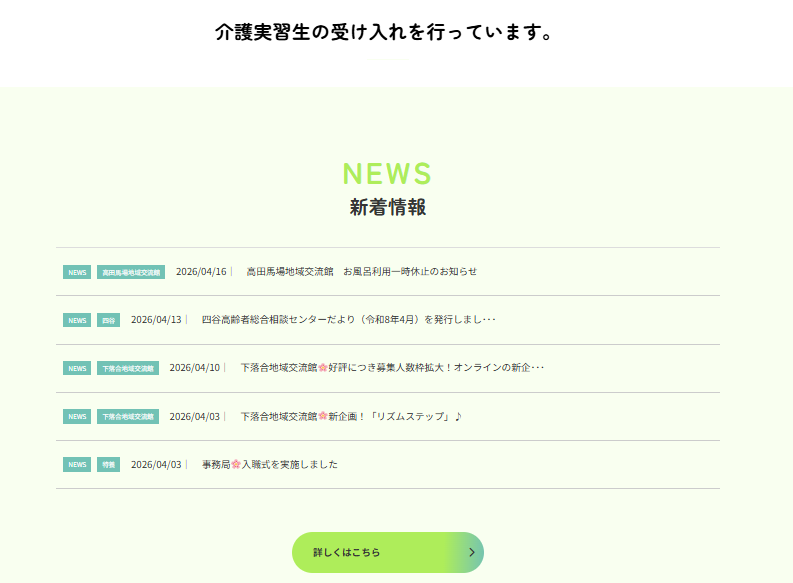Open the 高田馬場地域交流館 bath closure news article
Image resolution: width=793 pixels, height=583 pixels.
click(361, 271)
